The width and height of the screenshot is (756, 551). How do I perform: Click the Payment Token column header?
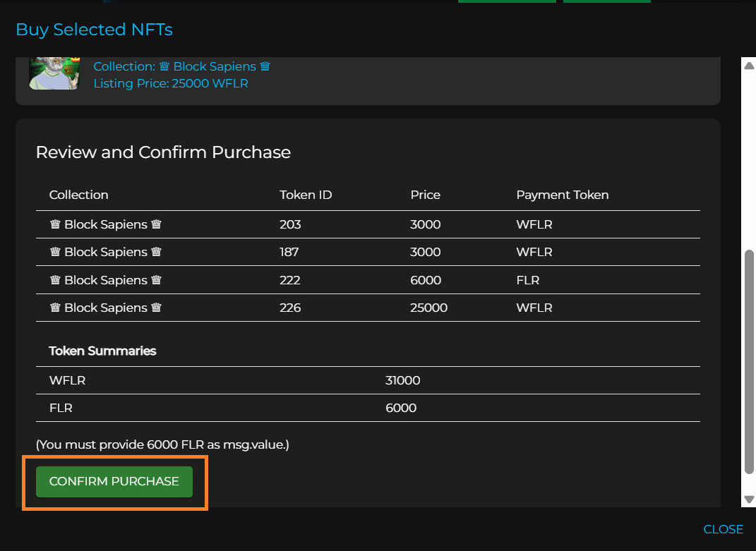pos(562,195)
